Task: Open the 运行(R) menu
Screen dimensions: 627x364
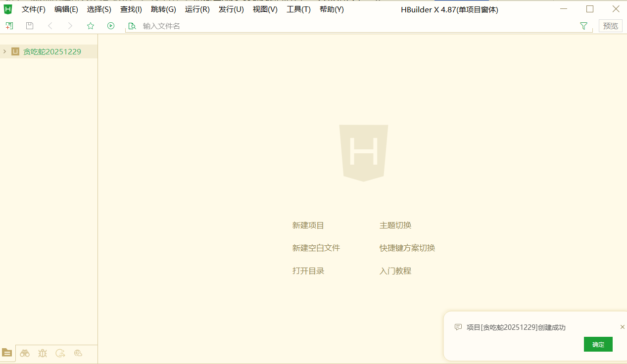Action: 197,9
